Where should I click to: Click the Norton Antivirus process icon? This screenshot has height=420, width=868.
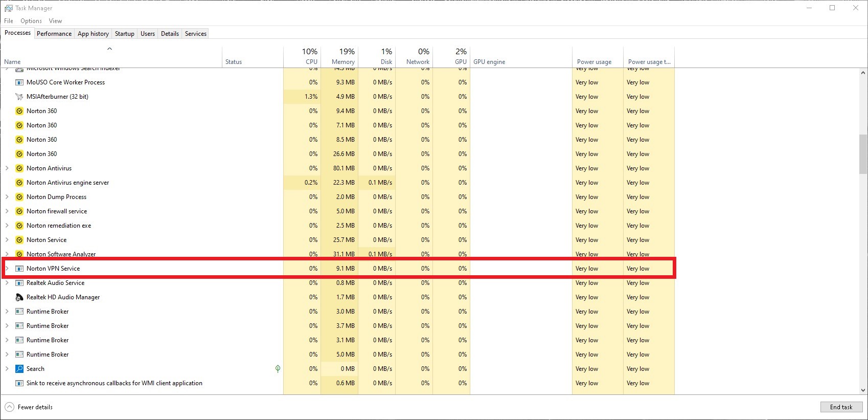click(19, 168)
